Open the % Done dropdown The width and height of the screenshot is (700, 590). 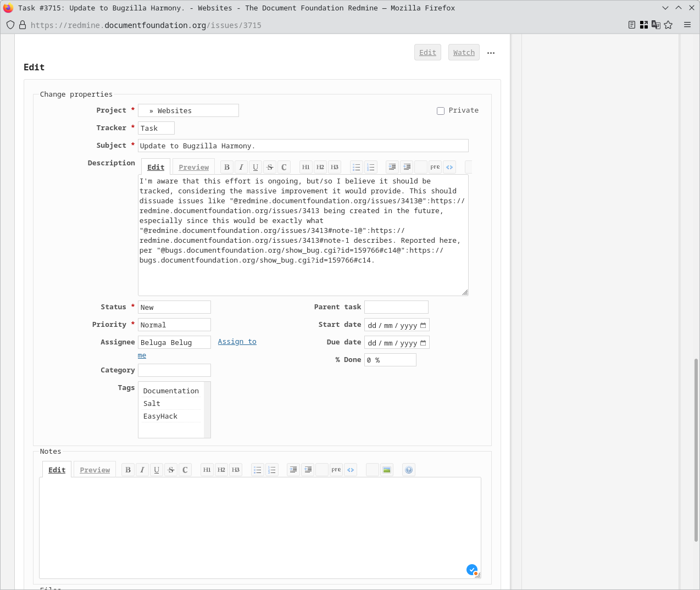coord(390,360)
